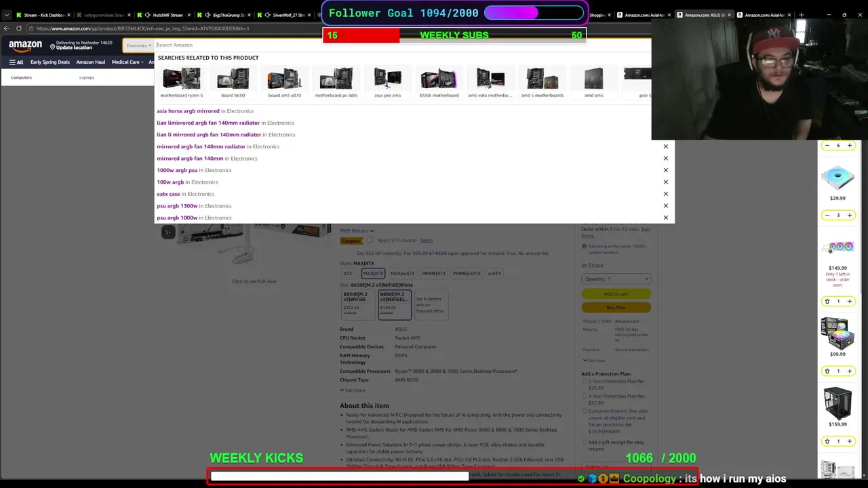Viewport: 868px width, 488px height.
Task: Select the B650E $152.46 size option
Action: (357, 304)
